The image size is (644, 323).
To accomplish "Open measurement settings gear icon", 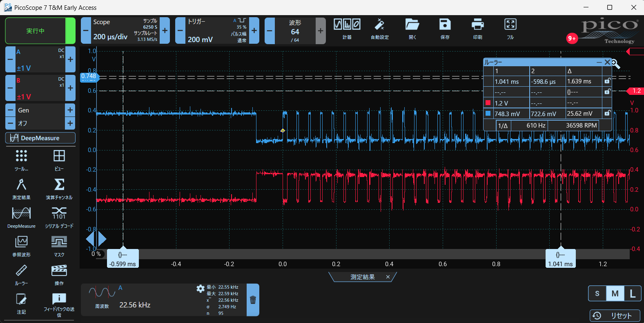I will click(x=201, y=289).
